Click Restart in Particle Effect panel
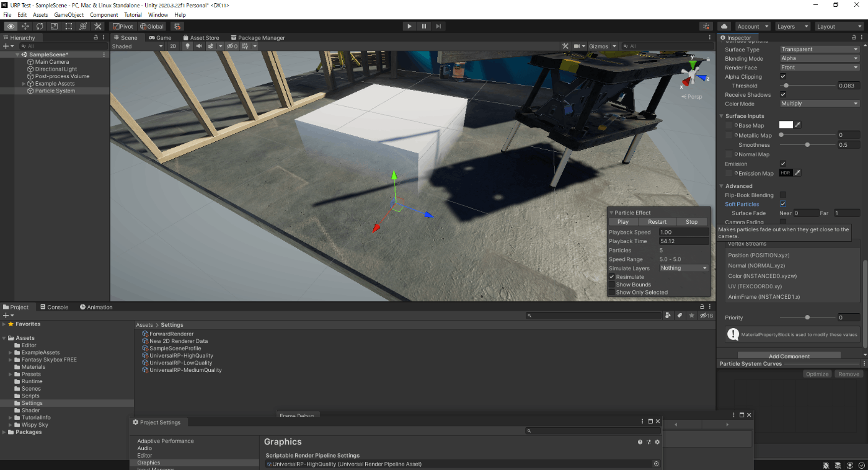The height and width of the screenshot is (470, 868). click(x=657, y=222)
